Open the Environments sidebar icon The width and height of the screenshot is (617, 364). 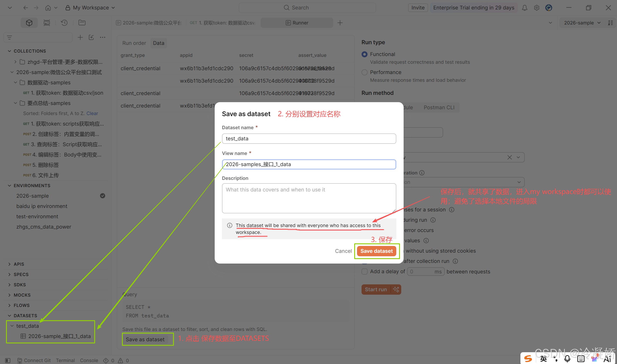point(47,23)
